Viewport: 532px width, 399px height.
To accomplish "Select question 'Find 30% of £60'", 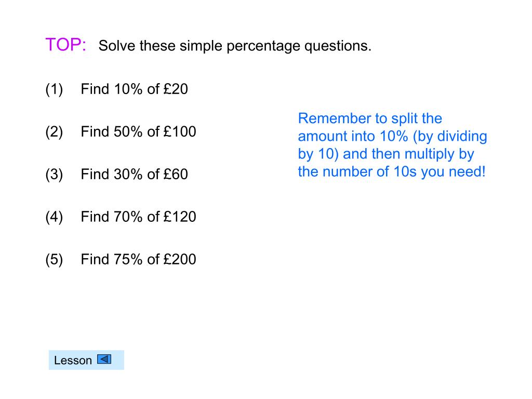I will point(134,175).
